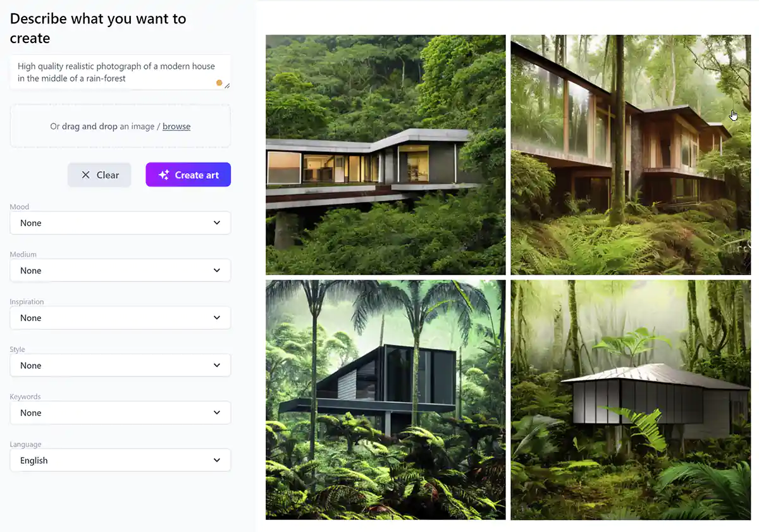Open the concrete hillside house image
Image resolution: width=759 pixels, height=532 pixels.
pyautogui.click(x=385, y=154)
